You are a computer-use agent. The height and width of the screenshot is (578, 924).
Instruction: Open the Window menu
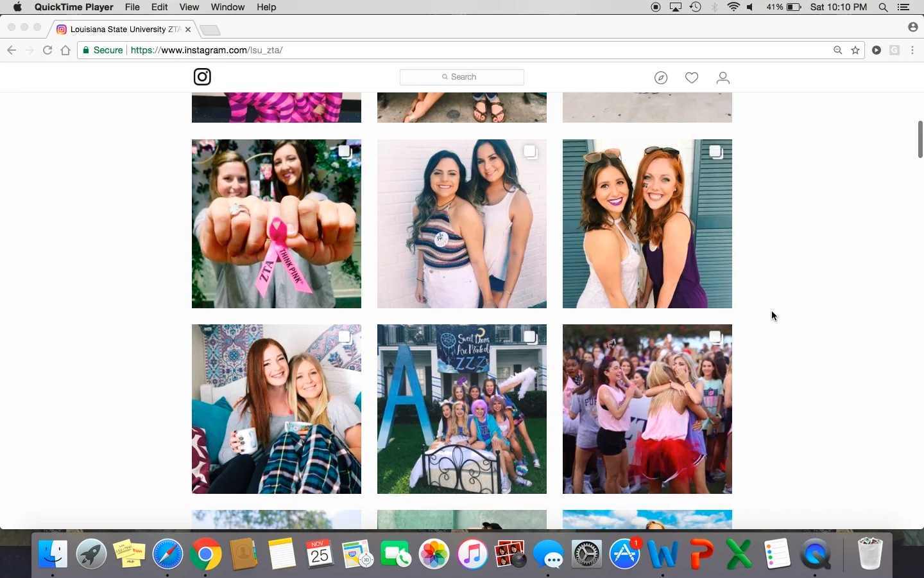click(x=228, y=7)
